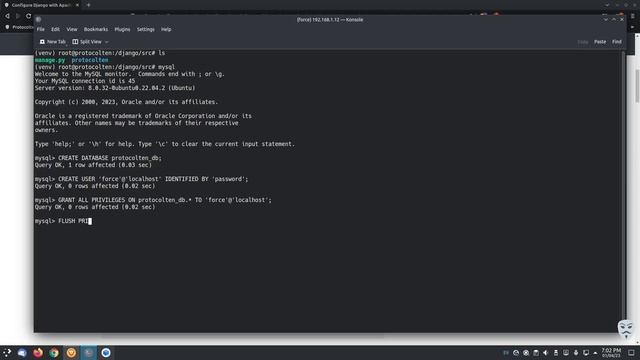This screenshot has width=640, height=360.
Task: Click the Paste button in Konsole toolbar
Action: click(x=600, y=42)
